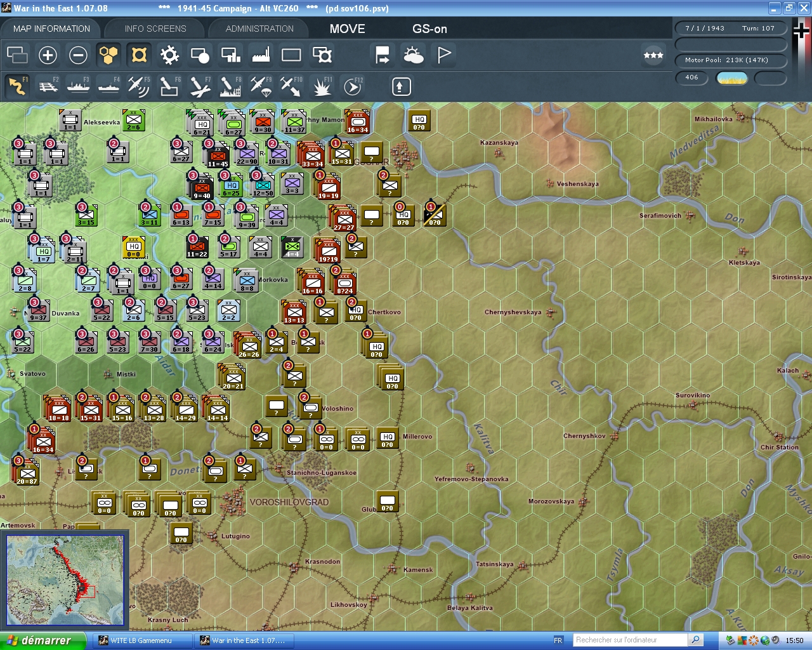812x650 pixels.
Task: Toggle the rectangle-with-circle map overlay
Action: (200, 55)
